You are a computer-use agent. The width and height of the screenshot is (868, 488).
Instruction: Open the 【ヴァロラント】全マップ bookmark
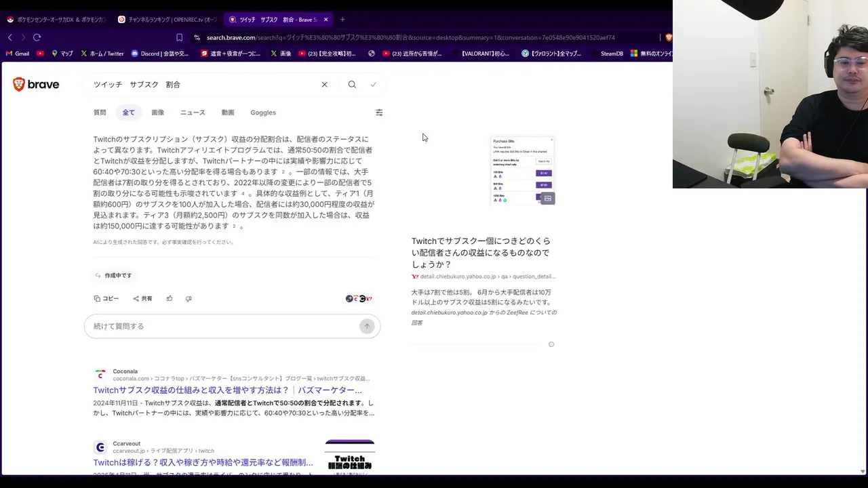[x=551, y=54]
